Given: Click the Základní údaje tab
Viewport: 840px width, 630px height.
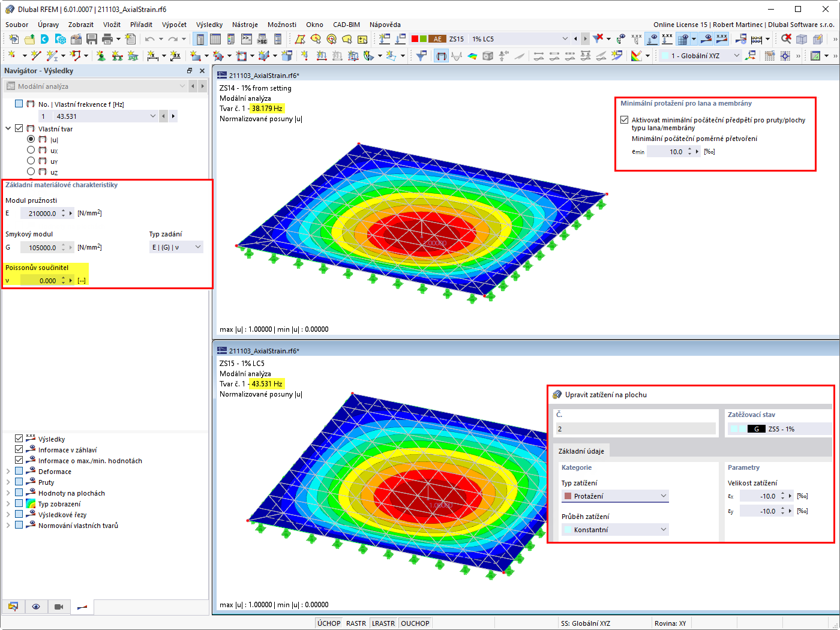Looking at the screenshot, I should coord(581,451).
